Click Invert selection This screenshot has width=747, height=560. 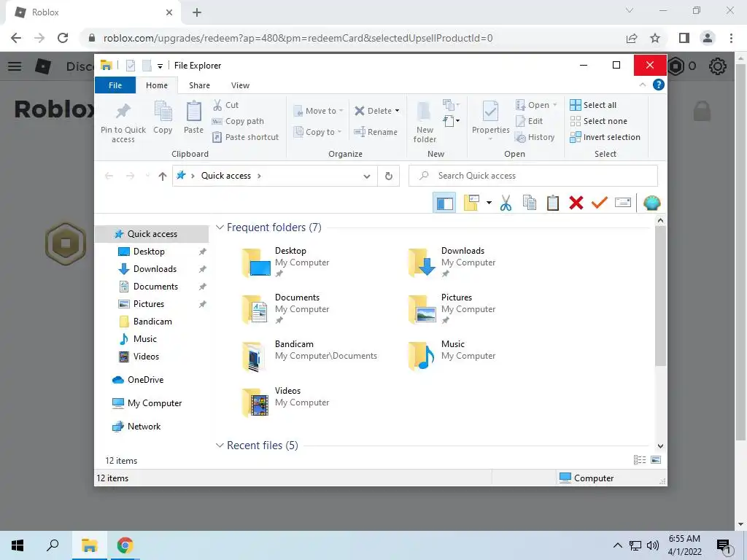pyautogui.click(x=605, y=137)
